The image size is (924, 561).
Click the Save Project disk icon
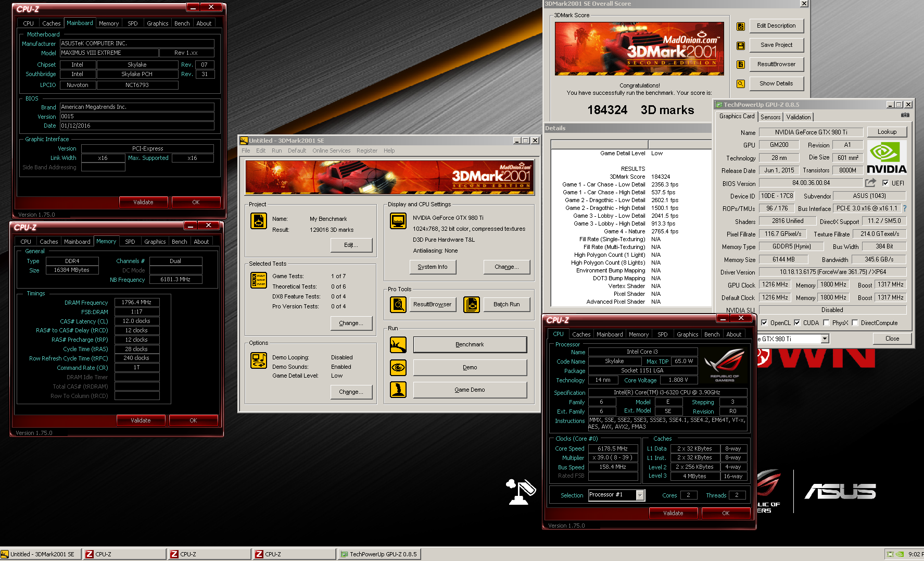(740, 45)
